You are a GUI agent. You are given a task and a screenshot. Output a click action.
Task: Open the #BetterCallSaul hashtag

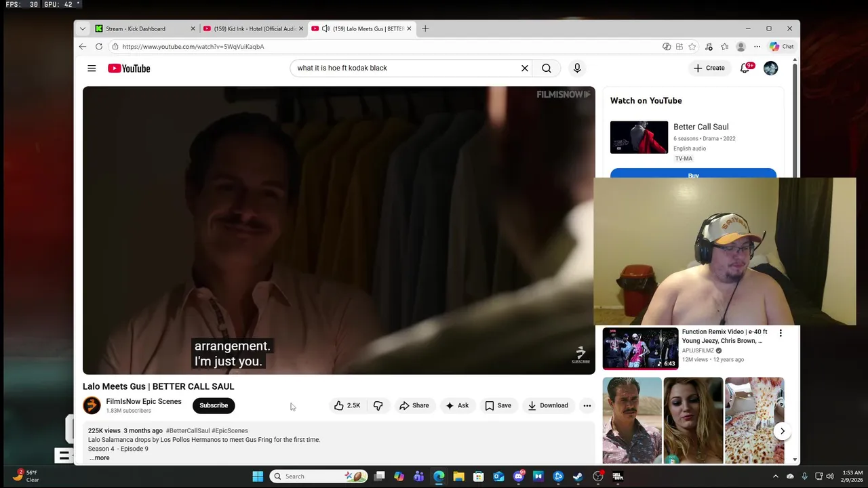point(188,430)
